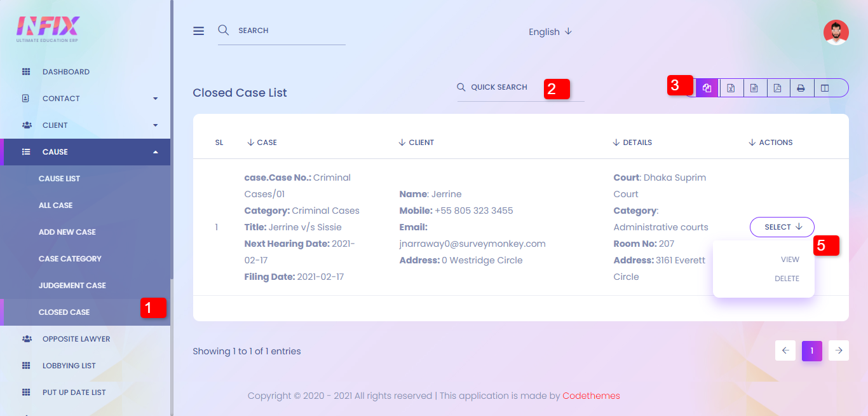The image size is (868, 416).
Task: Print the closed case list
Action: [x=801, y=88]
